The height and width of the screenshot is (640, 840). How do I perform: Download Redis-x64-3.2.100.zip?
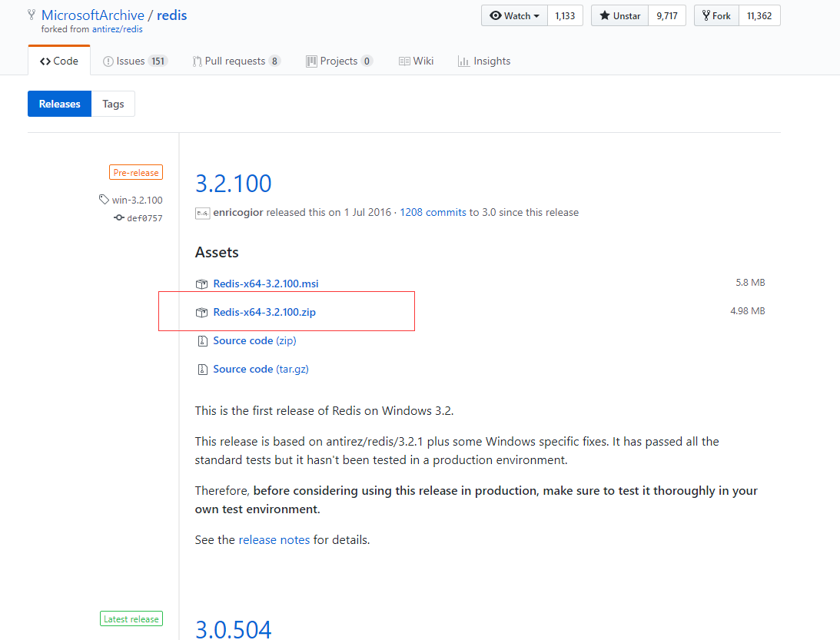[x=264, y=312]
